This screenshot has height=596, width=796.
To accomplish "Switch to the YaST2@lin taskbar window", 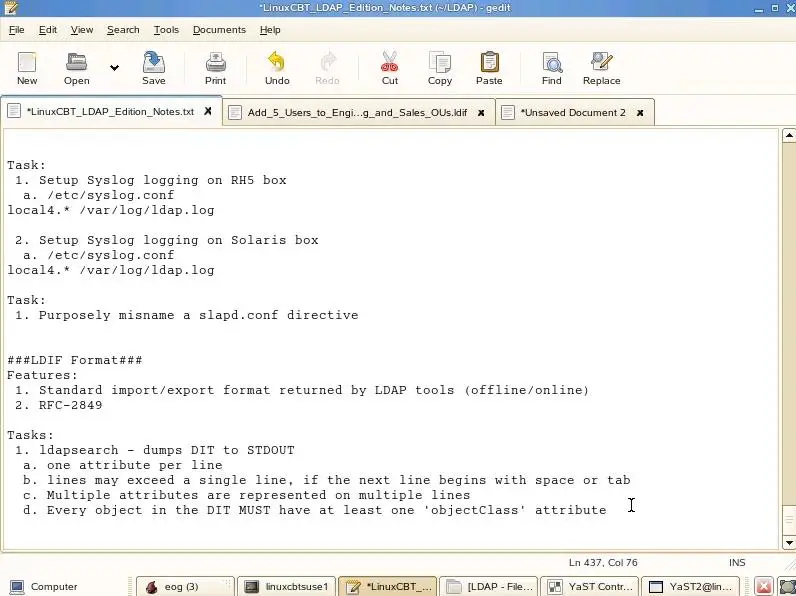I will coord(690,586).
